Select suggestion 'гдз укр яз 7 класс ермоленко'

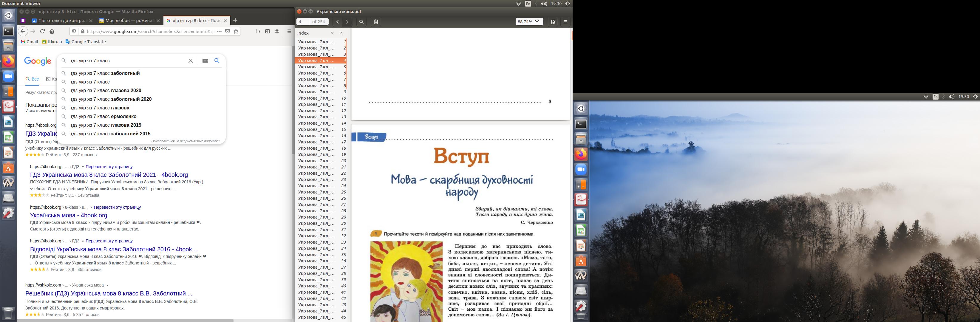tap(103, 116)
